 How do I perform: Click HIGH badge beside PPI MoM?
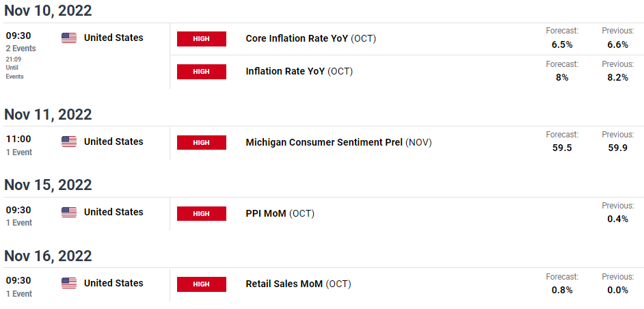[x=201, y=213]
